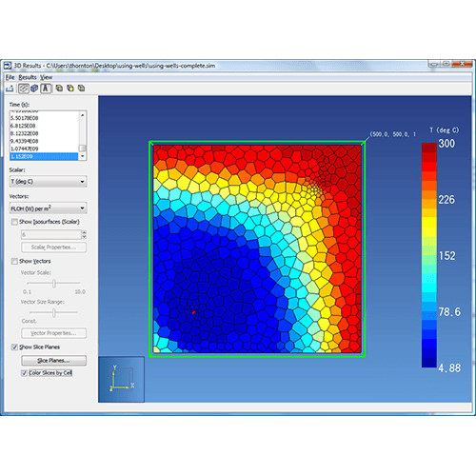The height and width of the screenshot is (476, 476).
Task: Disable Color Slices by Cell checkbox
Action: 24,373
